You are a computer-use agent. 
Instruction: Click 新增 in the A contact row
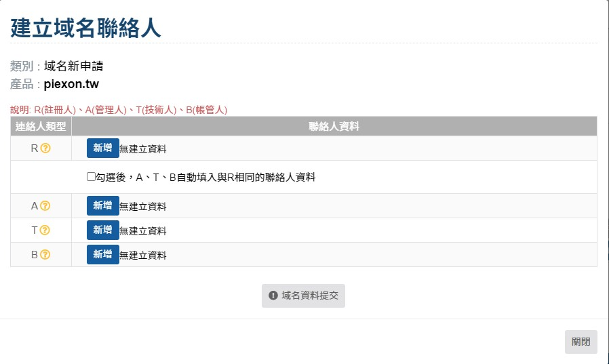pyautogui.click(x=103, y=205)
